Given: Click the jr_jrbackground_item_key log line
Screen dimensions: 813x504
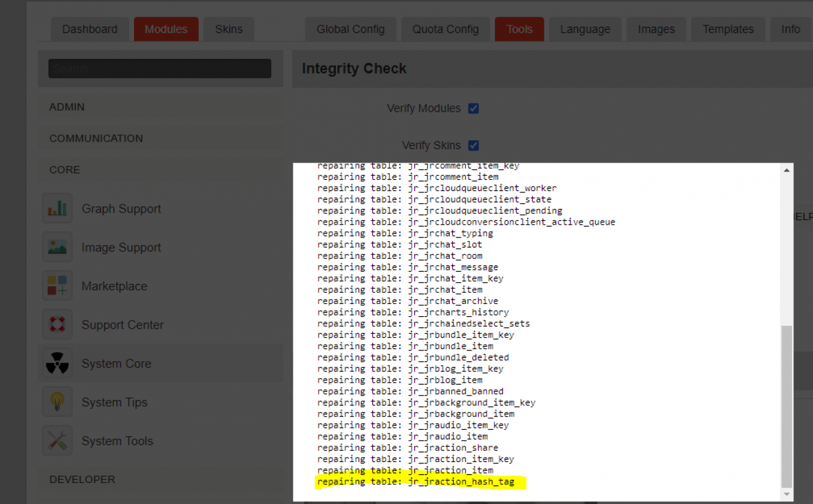Looking at the screenshot, I should pyautogui.click(x=426, y=403).
